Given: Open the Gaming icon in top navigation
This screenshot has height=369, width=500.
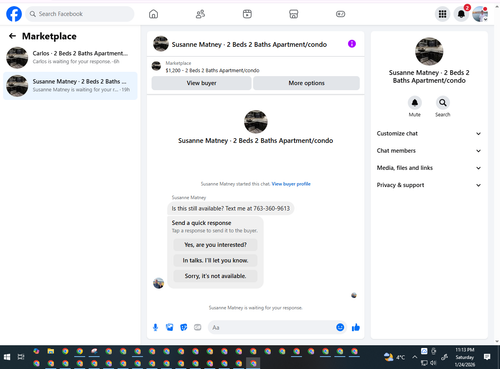Looking at the screenshot, I should [340, 14].
